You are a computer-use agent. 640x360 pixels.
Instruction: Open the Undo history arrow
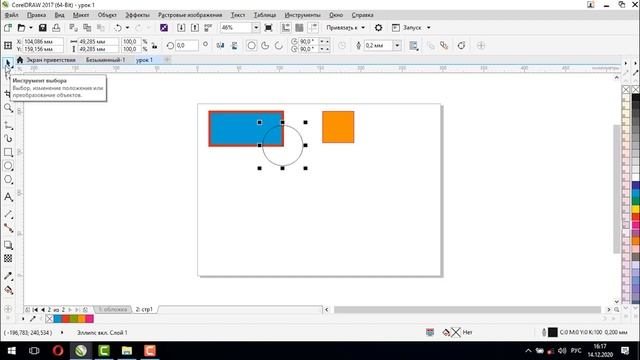127,28
